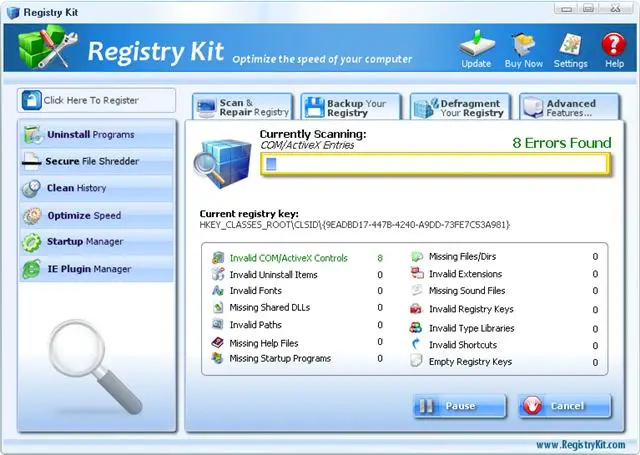
Task: Click the Invalid Uninstall Items icon
Action: [218, 274]
